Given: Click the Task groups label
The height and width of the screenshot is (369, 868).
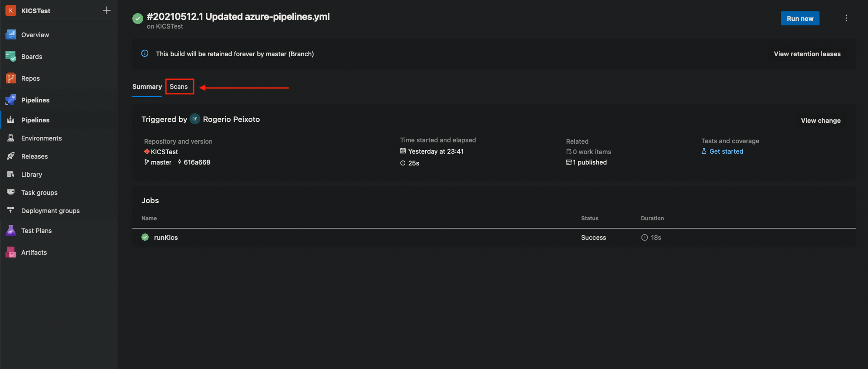Looking at the screenshot, I should (x=39, y=193).
